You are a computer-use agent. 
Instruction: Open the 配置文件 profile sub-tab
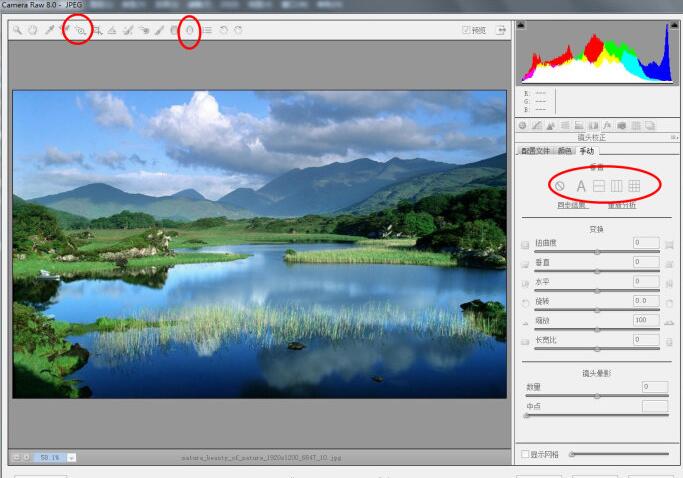(536, 151)
